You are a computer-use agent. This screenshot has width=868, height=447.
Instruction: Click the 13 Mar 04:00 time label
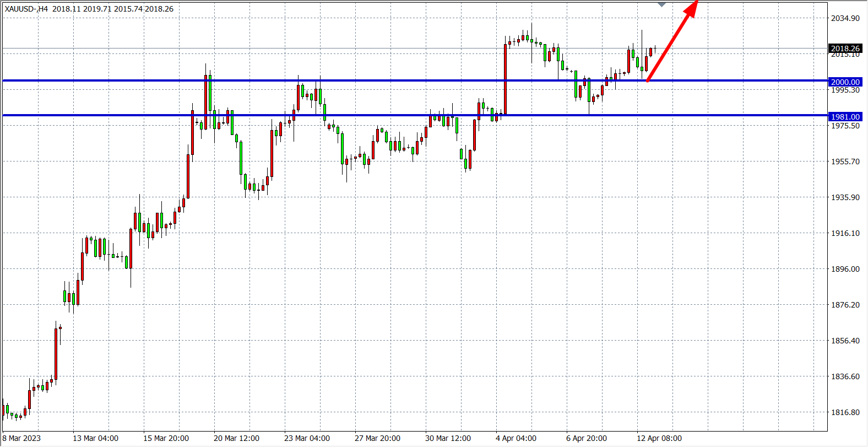95,438
